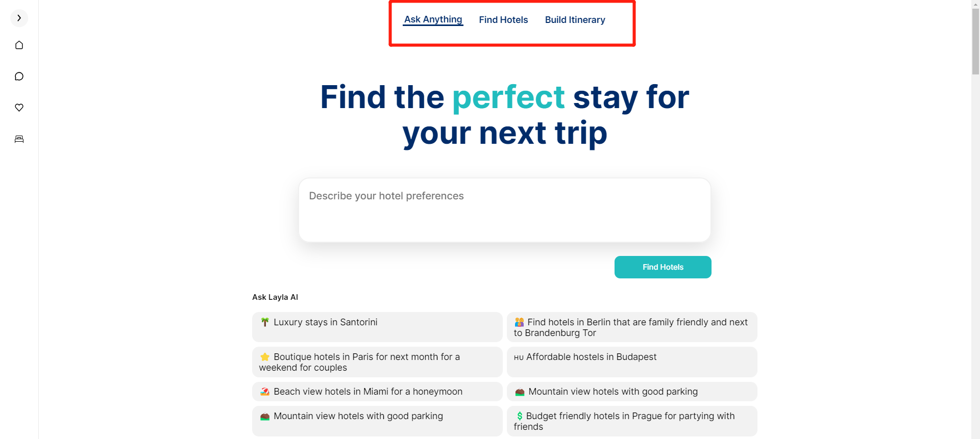980x439 pixels.
Task: Click the teal Find Hotels button
Action: (663, 267)
